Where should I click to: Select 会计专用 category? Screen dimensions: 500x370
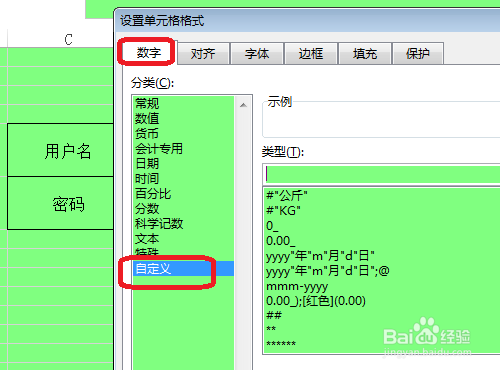click(x=183, y=148)
